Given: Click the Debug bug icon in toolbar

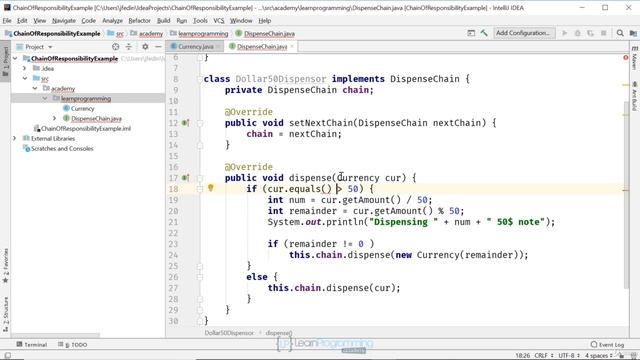Looking at the screenshot, I should [x=577, y=33].
